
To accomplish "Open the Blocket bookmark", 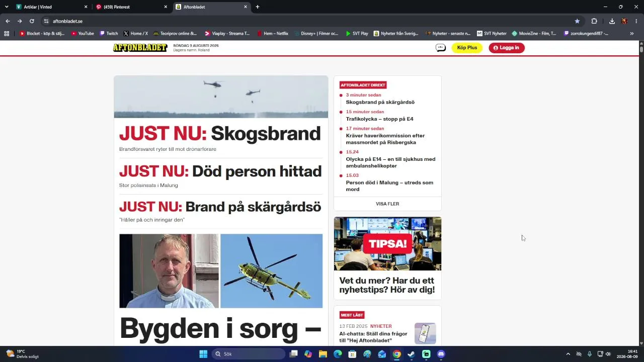I will coord(42,34).
